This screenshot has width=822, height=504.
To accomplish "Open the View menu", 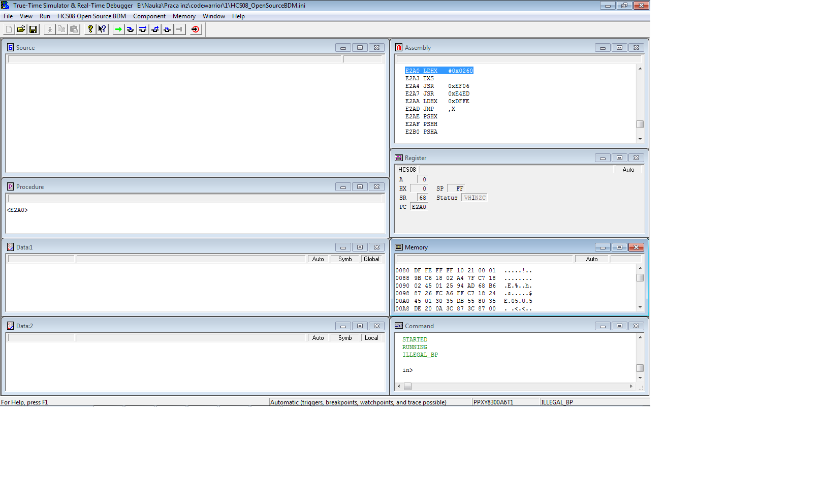I will point(26,16).
